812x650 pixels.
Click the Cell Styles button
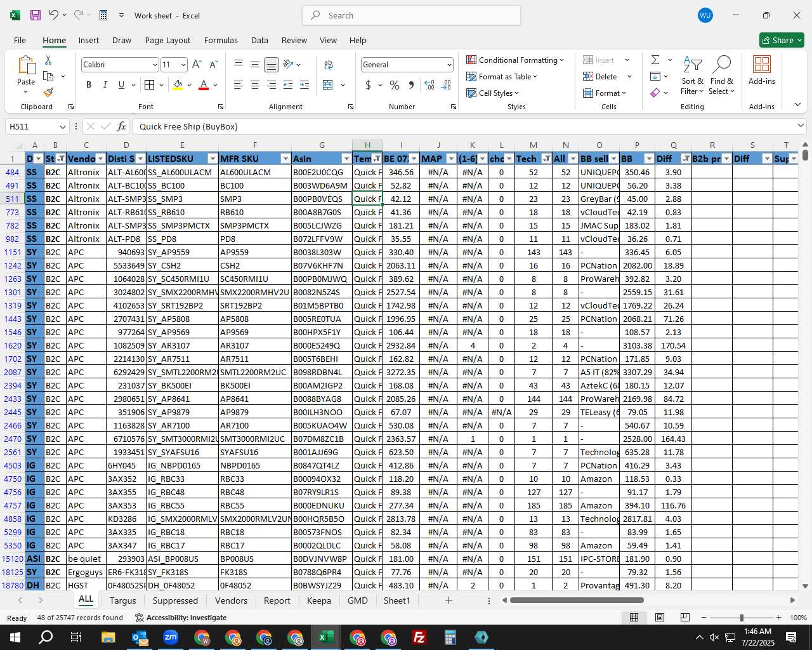click(x=493, y=93)
